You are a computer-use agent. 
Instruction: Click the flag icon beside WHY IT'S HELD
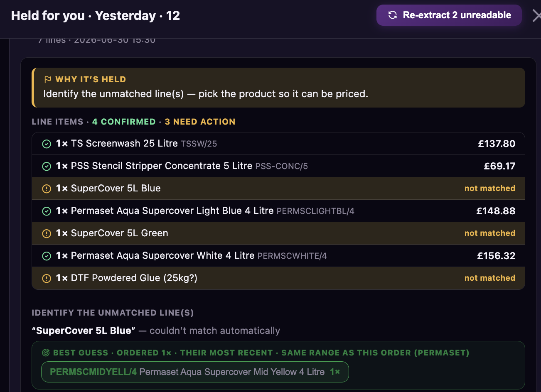click(x=48, y=79)
